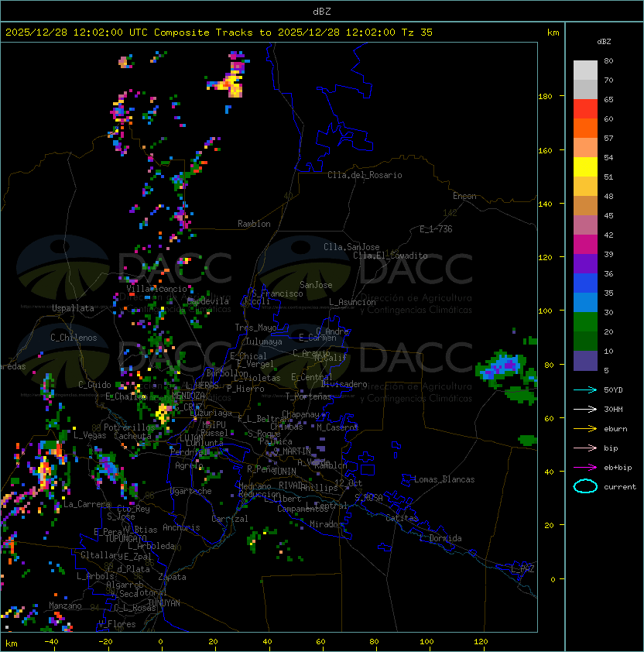Click the 'Potrerillos' map label

click(129, 427)
